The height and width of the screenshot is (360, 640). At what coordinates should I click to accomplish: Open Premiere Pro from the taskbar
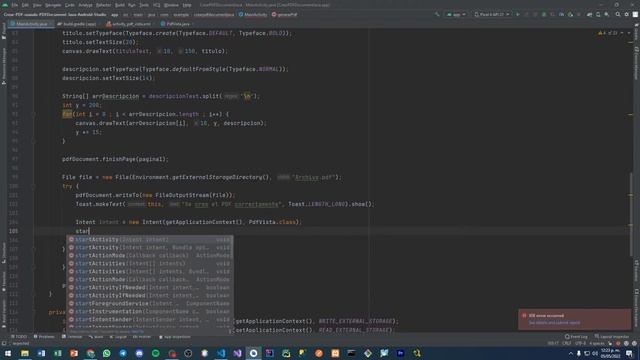click(x=400, y=353)
